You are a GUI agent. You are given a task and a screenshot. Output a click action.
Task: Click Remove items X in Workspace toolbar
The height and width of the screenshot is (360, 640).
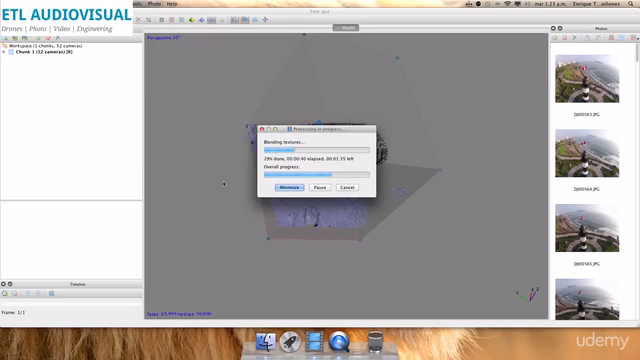[58, 38]
